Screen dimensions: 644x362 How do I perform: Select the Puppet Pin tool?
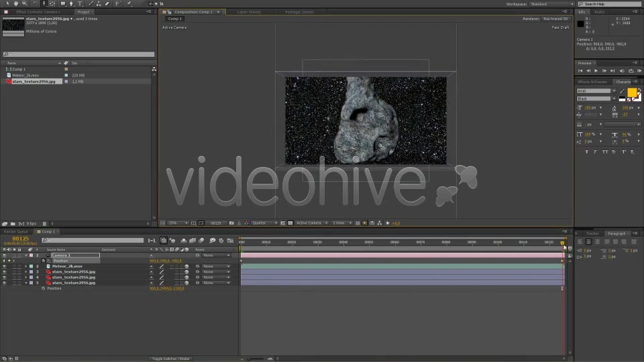[x=129, y=3]
